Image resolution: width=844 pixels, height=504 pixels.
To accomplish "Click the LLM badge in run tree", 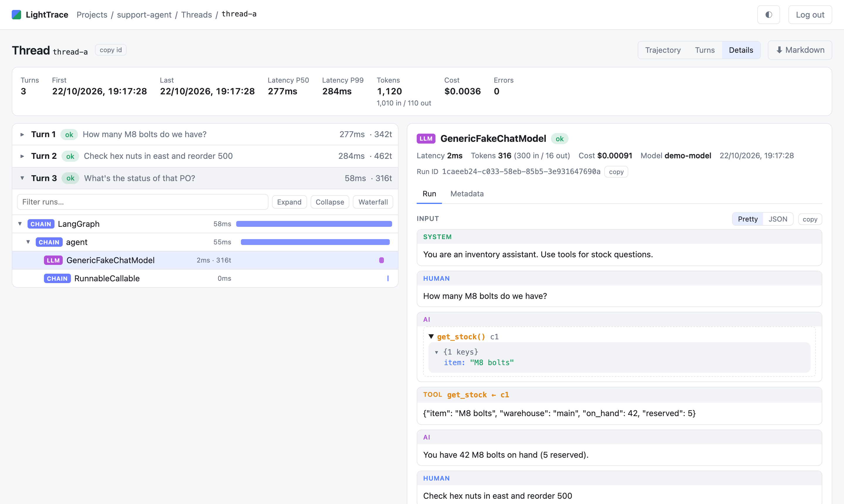I will coord(53,260).
